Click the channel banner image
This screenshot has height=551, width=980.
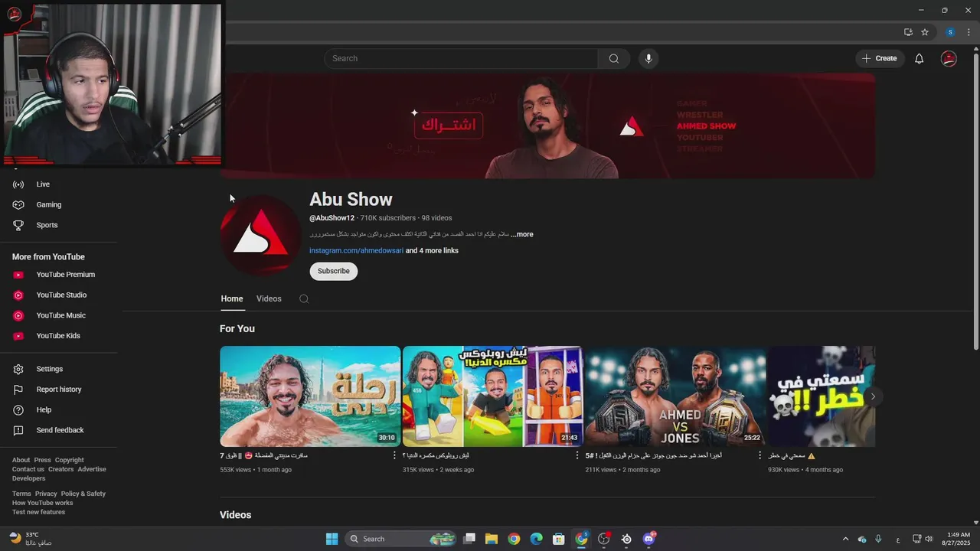coord(547,126)
